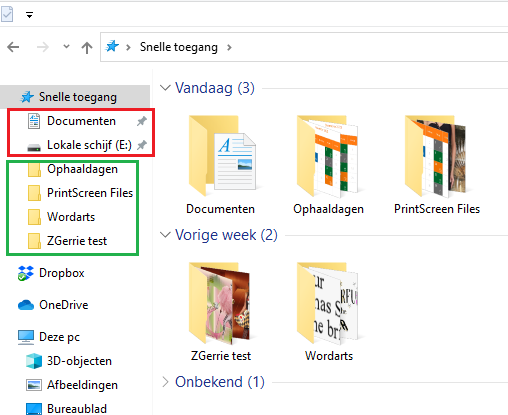This screenshot has width=508, height=415.
Task: Open PrintScreen Files in the sidebar
Action: coord(90,193)
